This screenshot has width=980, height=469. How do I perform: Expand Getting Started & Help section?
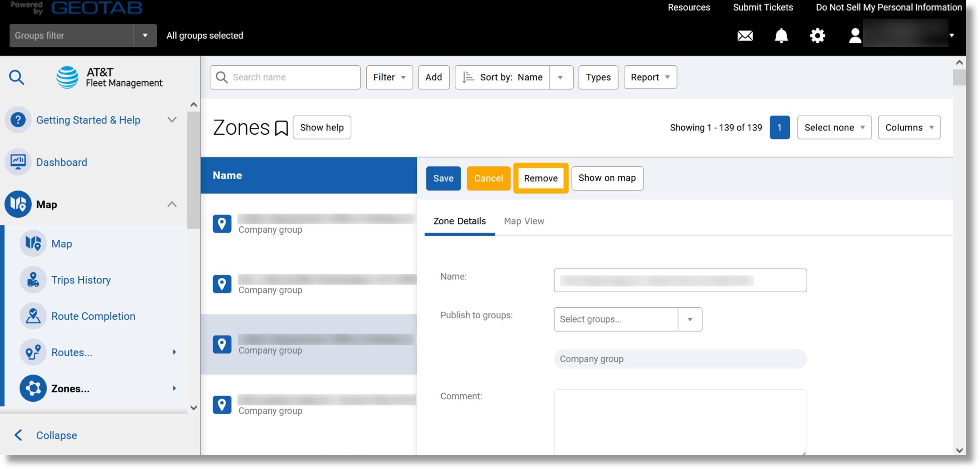click(x=172, y=120)
